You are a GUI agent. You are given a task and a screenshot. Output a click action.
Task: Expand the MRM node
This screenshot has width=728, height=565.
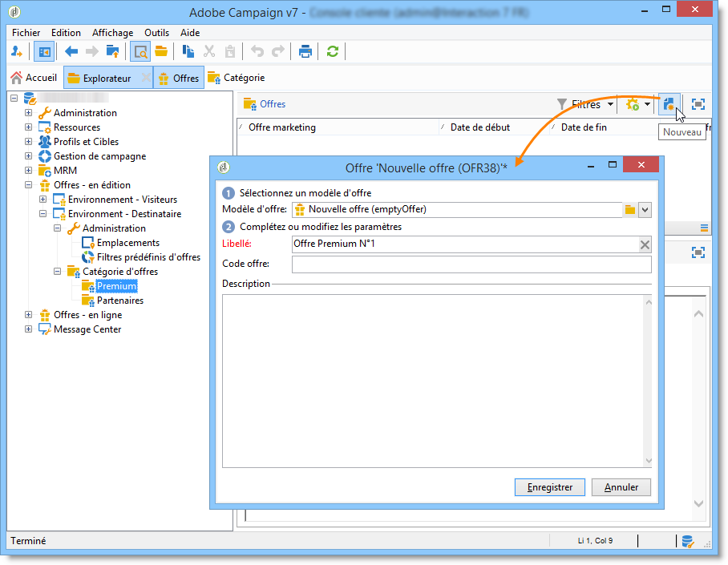[x=28, y=171]
